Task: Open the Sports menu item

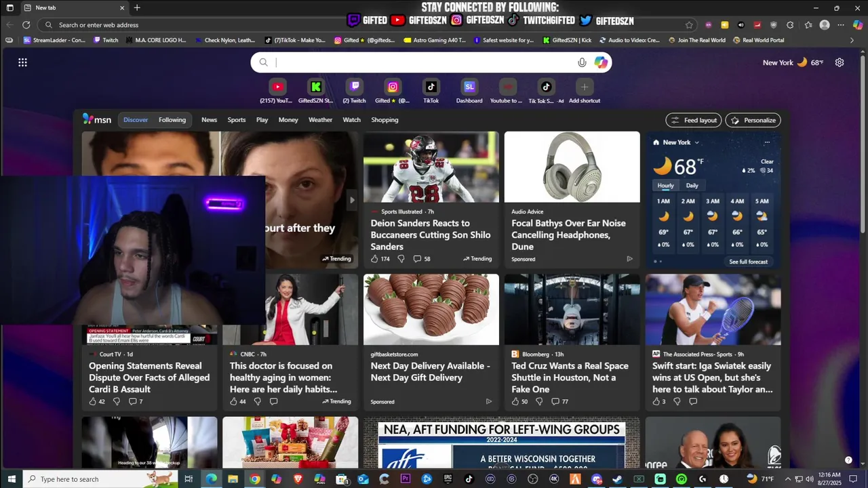Action: (237, 120)
